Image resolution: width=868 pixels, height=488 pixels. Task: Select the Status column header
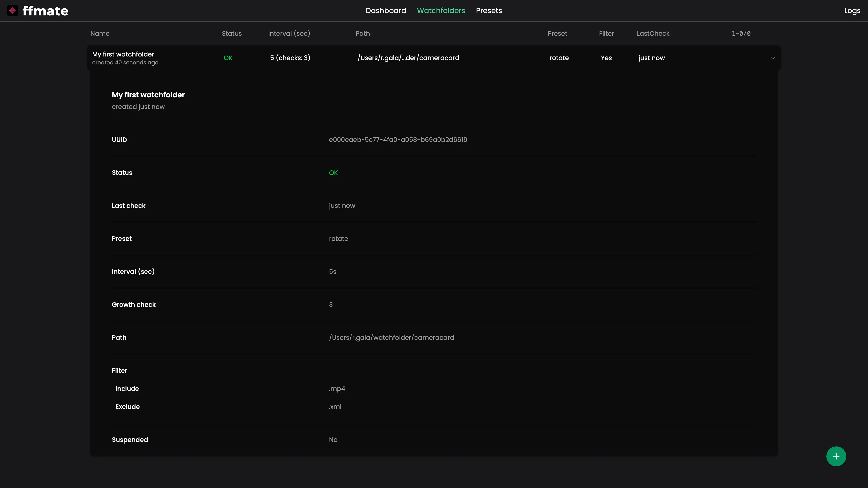click(232, 33)
